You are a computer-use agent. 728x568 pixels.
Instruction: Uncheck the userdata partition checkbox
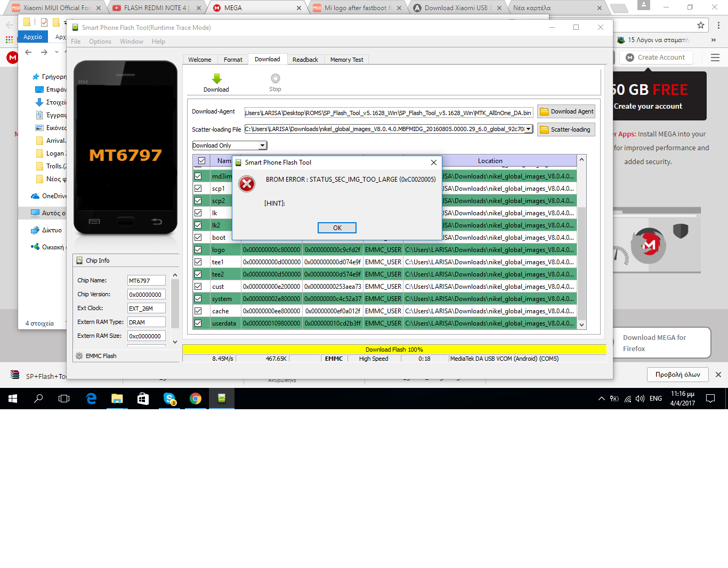coord(198,323)
